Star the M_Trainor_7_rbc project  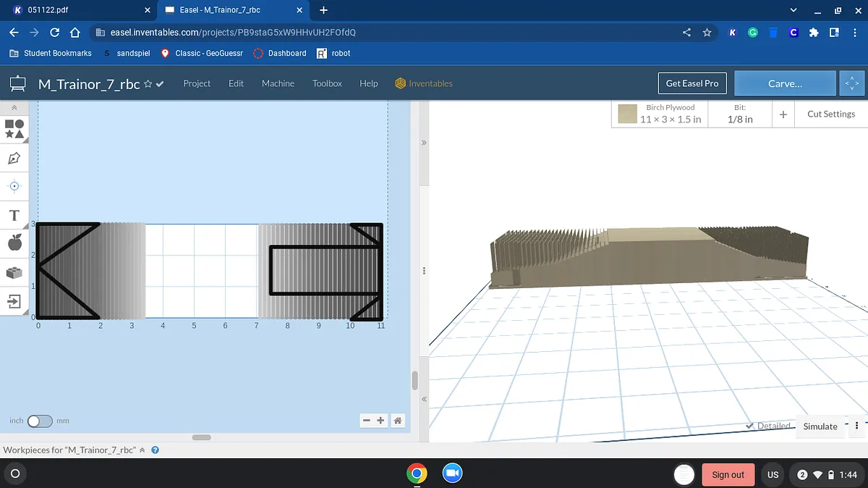(x=148, y=84)
